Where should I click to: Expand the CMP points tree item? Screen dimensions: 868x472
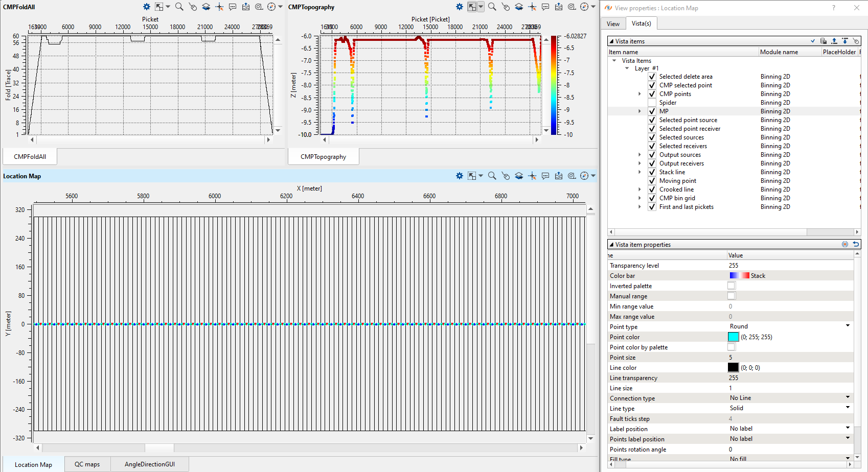click(x=639, y=94)
